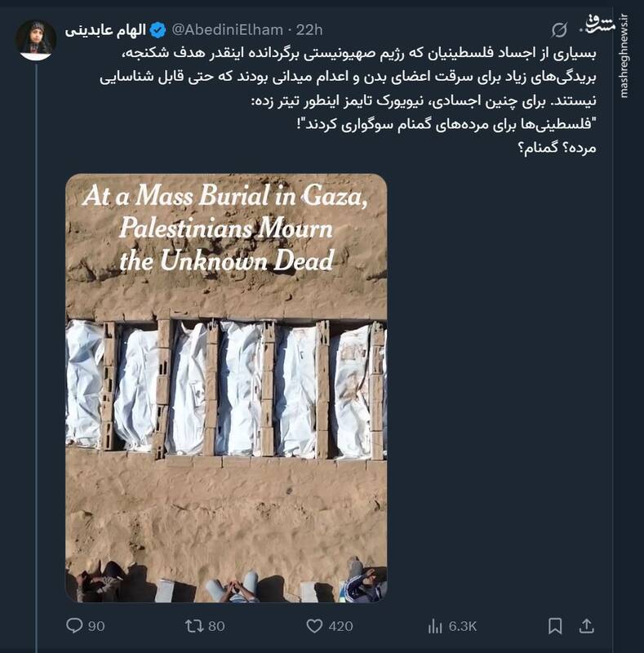Viewport: 644px width, 653px height.
Task: Open the author's profile avatar
Action: 36,39
